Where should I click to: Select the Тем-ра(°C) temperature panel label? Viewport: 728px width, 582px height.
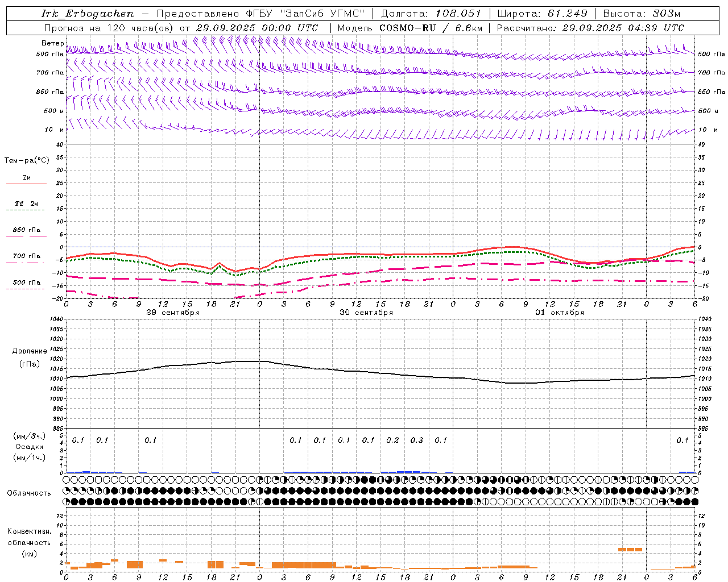pos(27,161)
